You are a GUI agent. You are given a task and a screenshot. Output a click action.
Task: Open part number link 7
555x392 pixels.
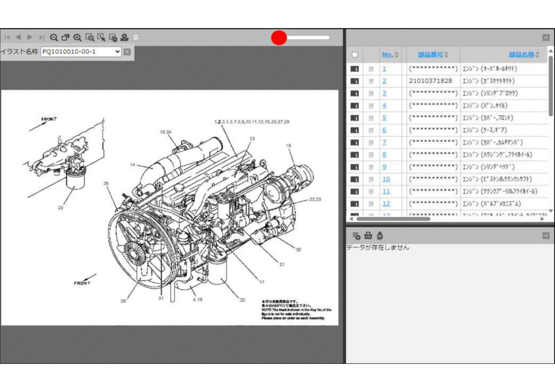(x=384, y=142)
